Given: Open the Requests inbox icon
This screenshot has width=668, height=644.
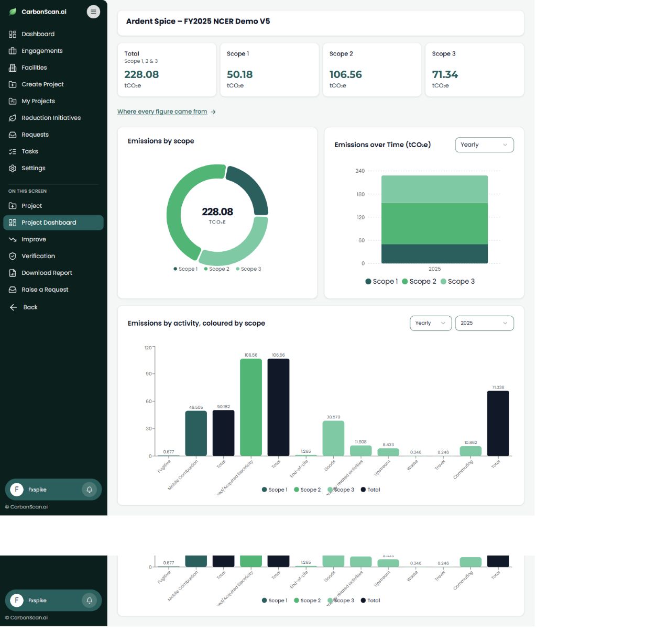Looking at the screenshot, I should click(13, 135).
